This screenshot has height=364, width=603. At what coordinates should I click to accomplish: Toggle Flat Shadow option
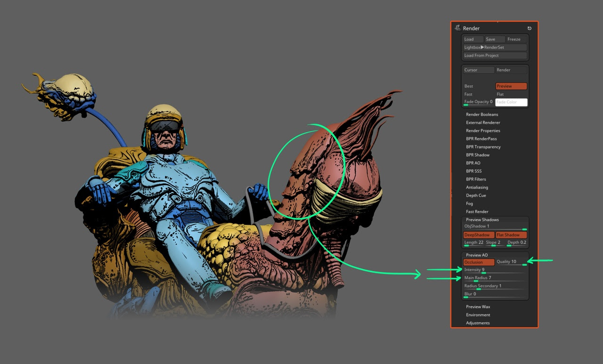511,235
